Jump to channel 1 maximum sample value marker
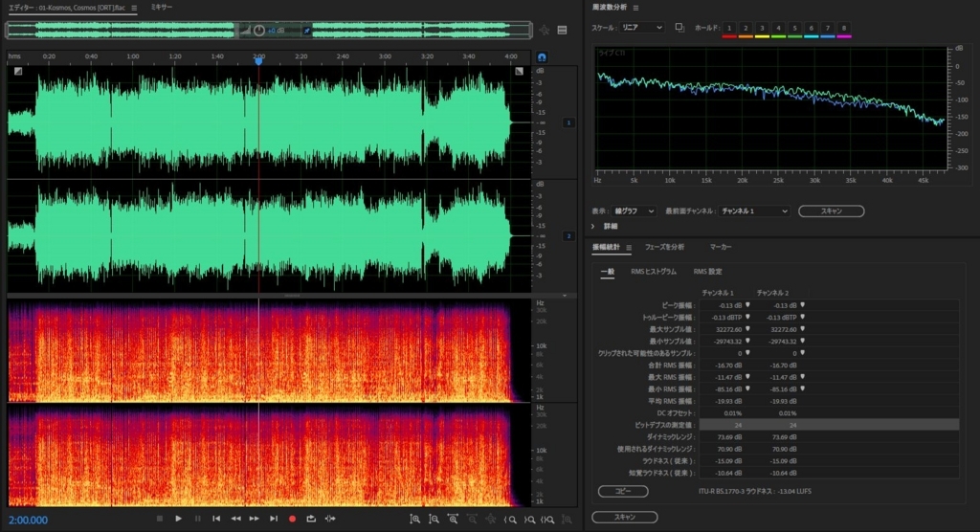 point(747,329)
